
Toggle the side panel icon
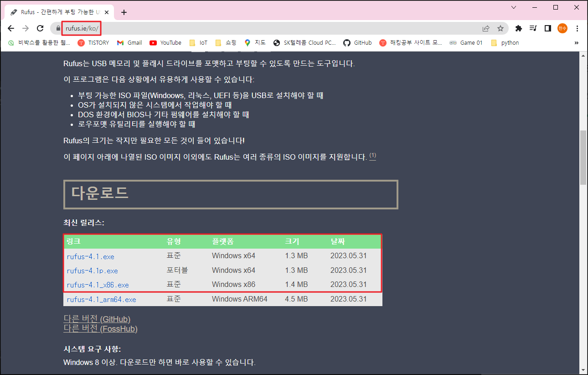point(548,28)
